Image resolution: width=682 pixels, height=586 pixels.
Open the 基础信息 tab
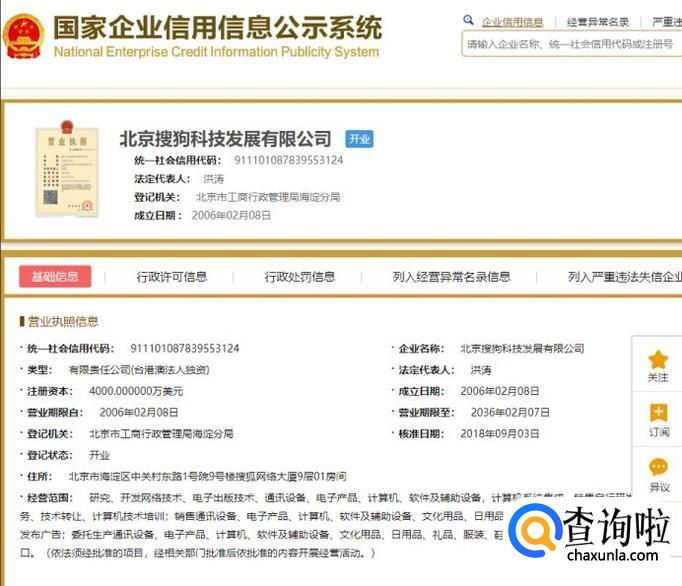pyautogui.click(x=55, y=277)
